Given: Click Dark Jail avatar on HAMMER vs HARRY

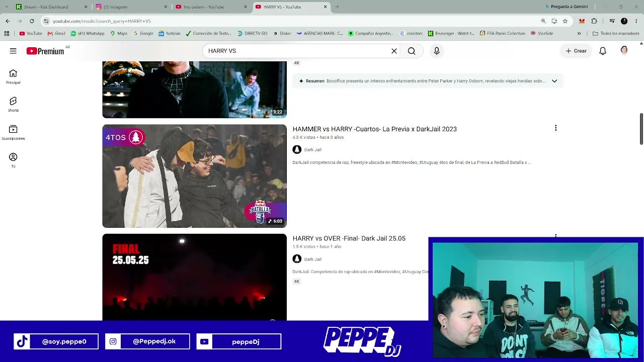Looking at the screenshot, I should [x=297, y=150].
